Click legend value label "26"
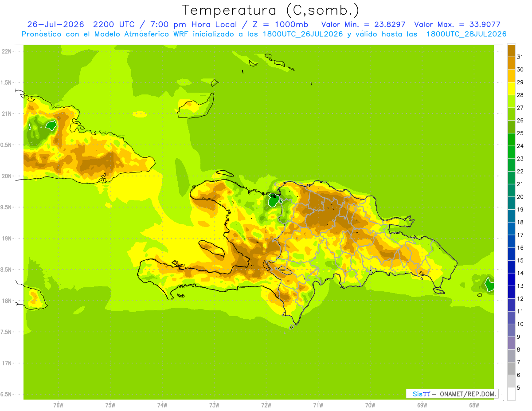Viewport: 532px width, 411px height. click(x=520, y=120)
